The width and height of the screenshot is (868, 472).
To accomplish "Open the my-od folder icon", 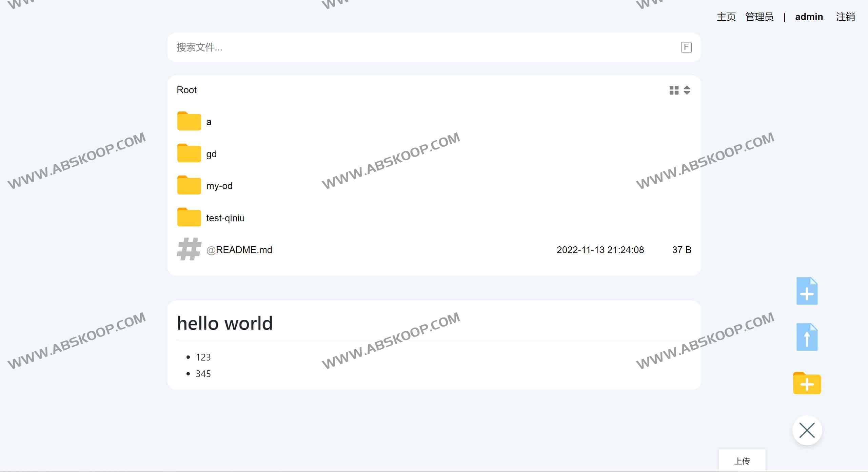I will tap(189, 185).
